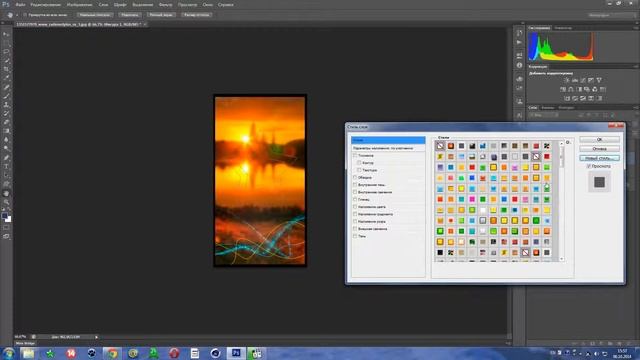Add a Brightness/Contrast adjustment layer

[567, 80]
